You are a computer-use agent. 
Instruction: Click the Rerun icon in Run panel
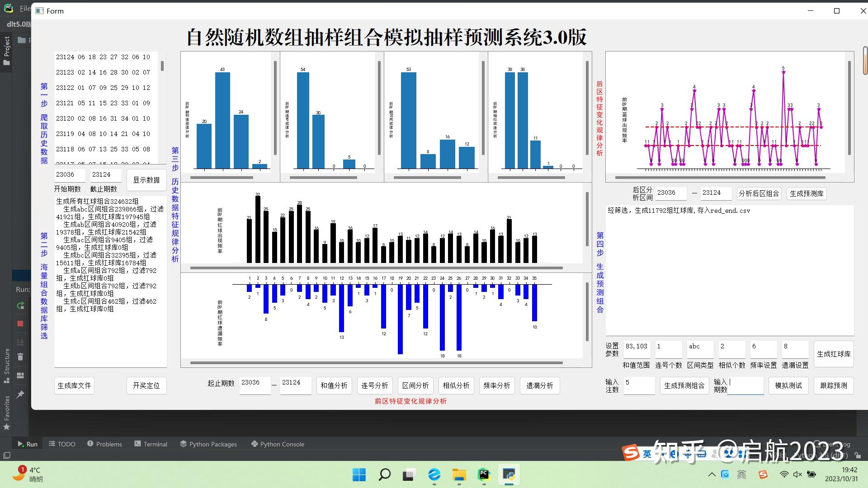(x=20, y=305)
